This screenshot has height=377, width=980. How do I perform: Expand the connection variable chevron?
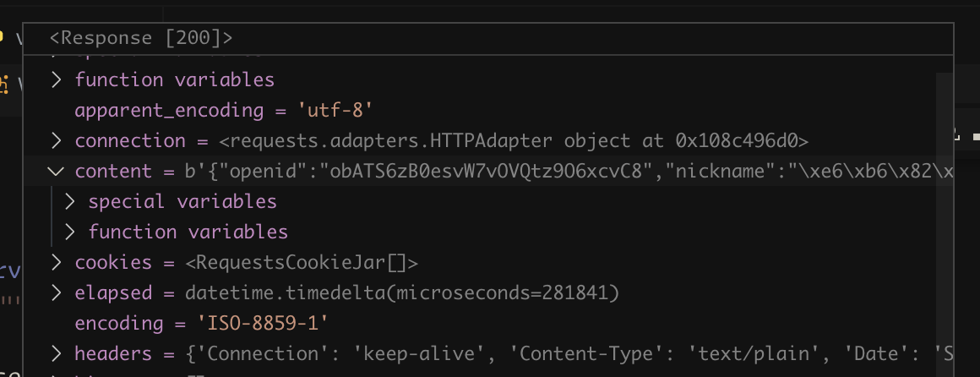[57, 141]
